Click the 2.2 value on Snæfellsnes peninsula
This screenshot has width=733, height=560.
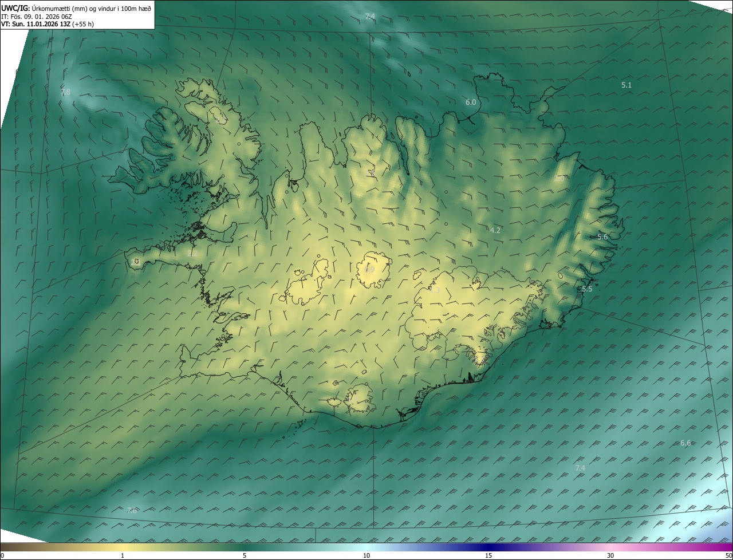tap(192, 253)
